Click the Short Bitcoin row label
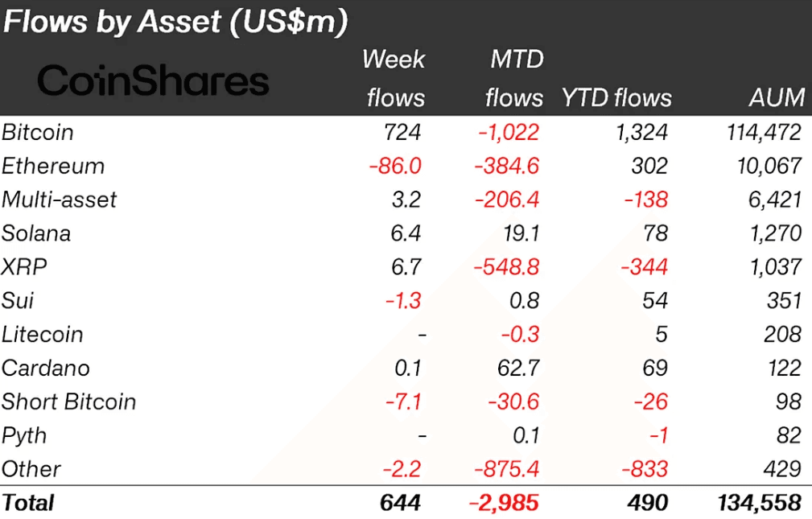812x519 pixels. pos(69,402)
